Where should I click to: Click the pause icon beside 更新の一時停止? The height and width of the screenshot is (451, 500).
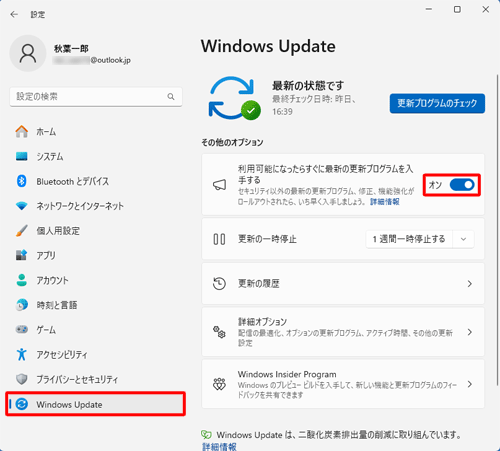coord(219,239)
